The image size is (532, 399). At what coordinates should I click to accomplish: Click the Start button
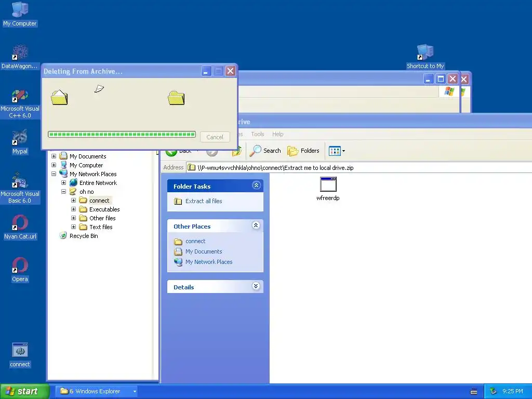coord(25,391)
